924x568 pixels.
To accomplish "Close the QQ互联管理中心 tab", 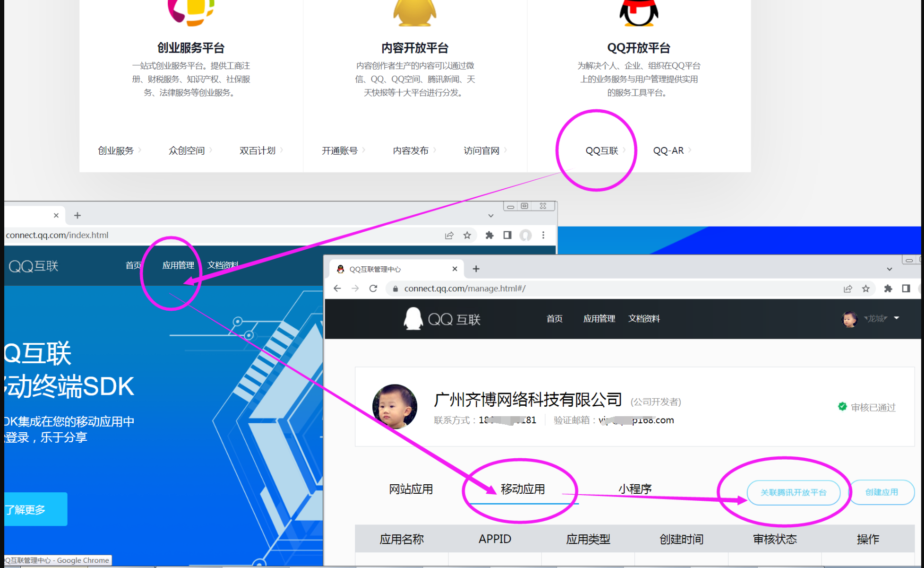I will (455, 269).
